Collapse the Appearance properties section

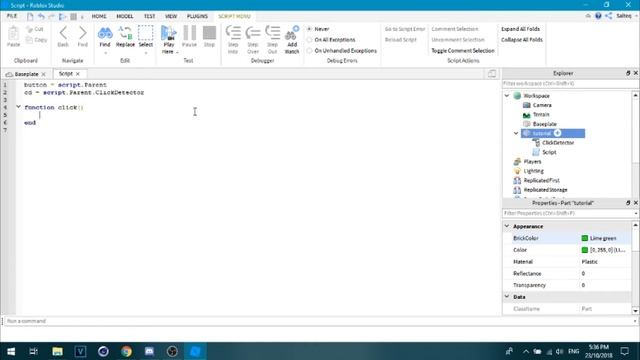tap(507, 226)
